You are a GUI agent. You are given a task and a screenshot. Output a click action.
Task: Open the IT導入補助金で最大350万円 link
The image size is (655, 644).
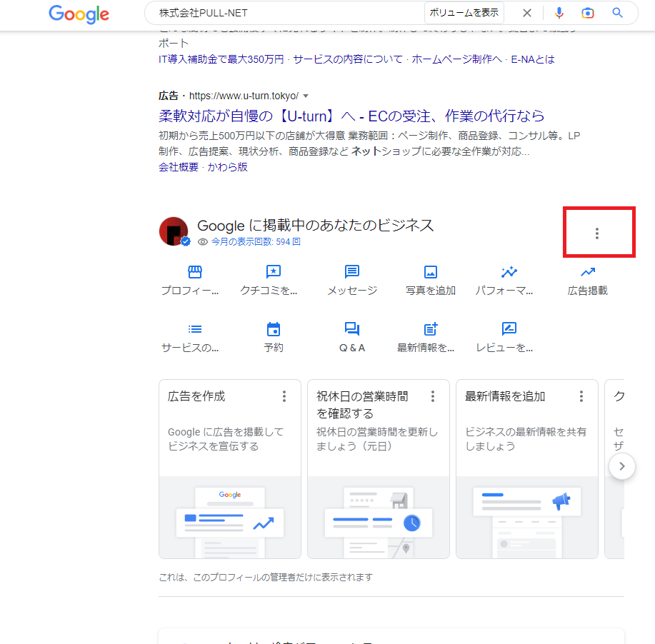(221, 59)
